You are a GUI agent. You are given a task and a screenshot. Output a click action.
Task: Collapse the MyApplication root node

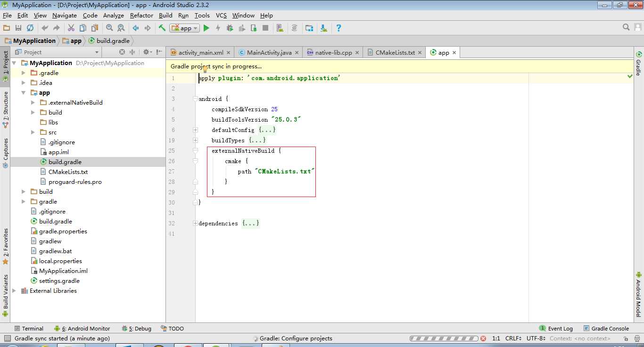tap(14, 63)
